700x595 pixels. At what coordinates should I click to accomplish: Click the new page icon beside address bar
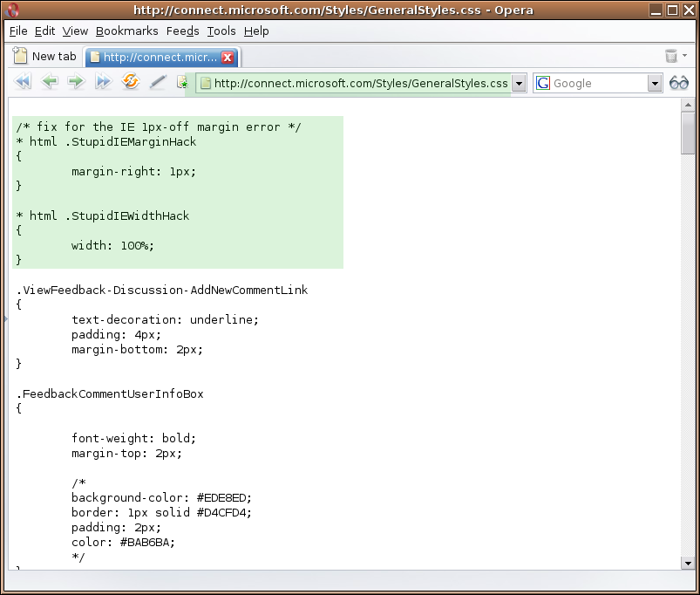coord(181,83)
